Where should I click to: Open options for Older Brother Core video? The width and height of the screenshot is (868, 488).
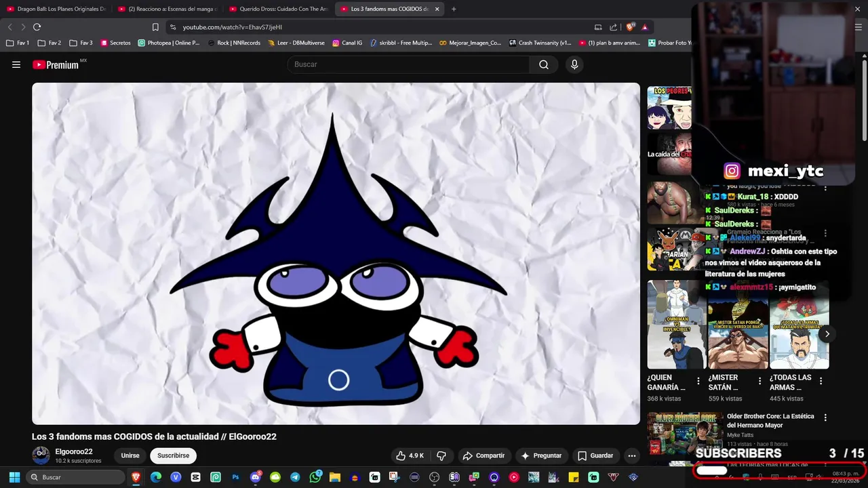coord(825,418)
